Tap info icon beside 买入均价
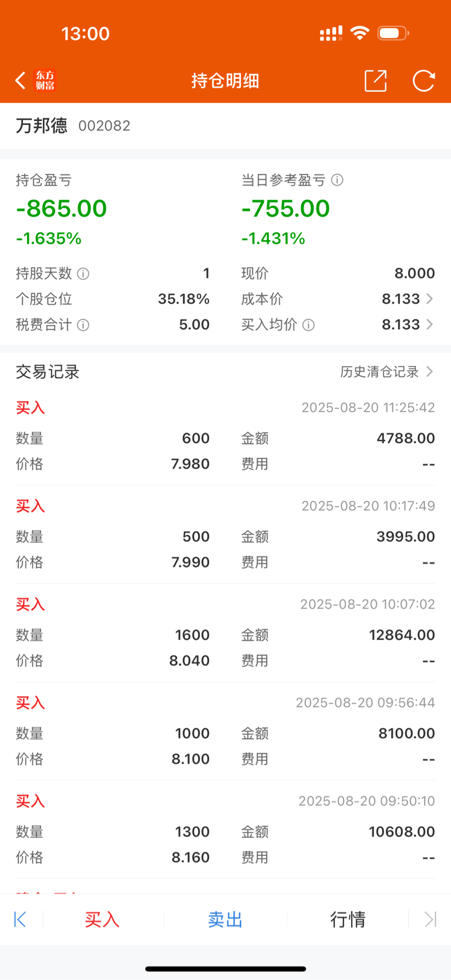The width and height of the screenshot is (451, 980). click(x=308, y=325)
